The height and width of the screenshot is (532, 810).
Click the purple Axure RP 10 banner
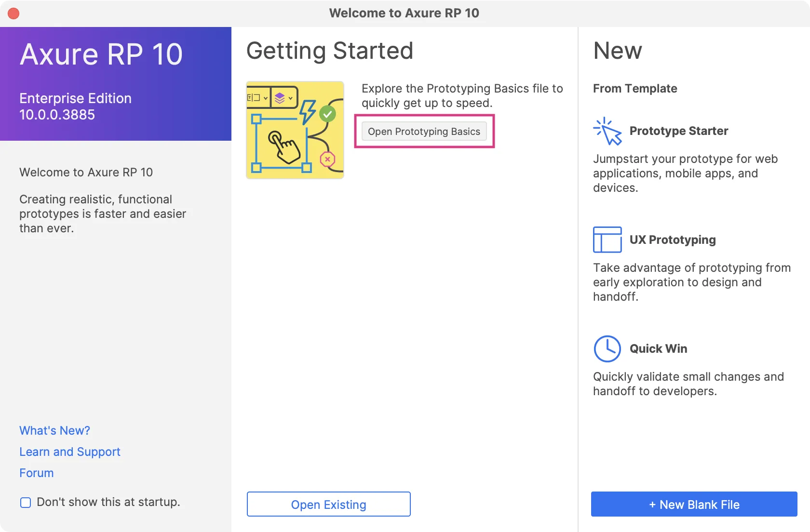(116, 84)
